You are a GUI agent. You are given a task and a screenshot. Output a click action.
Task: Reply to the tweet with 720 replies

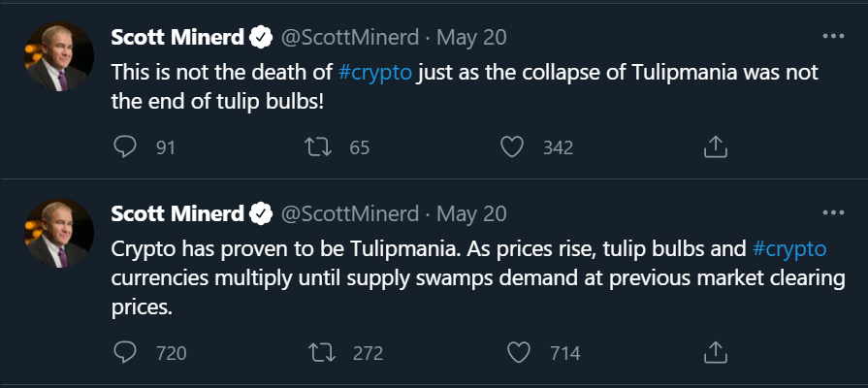(125, 352)
